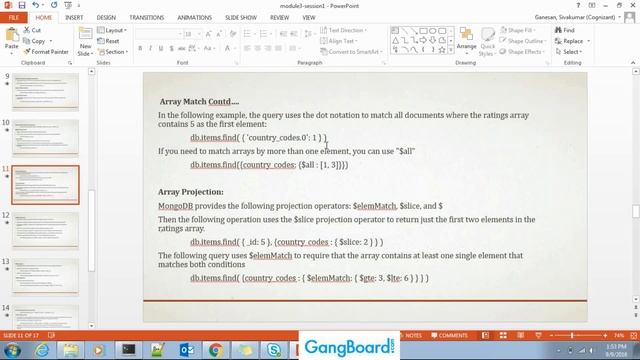The height and width of the screenshot is (360, 640).
Task: Toggle center text alignment
Action: click(x=258, y=48)
